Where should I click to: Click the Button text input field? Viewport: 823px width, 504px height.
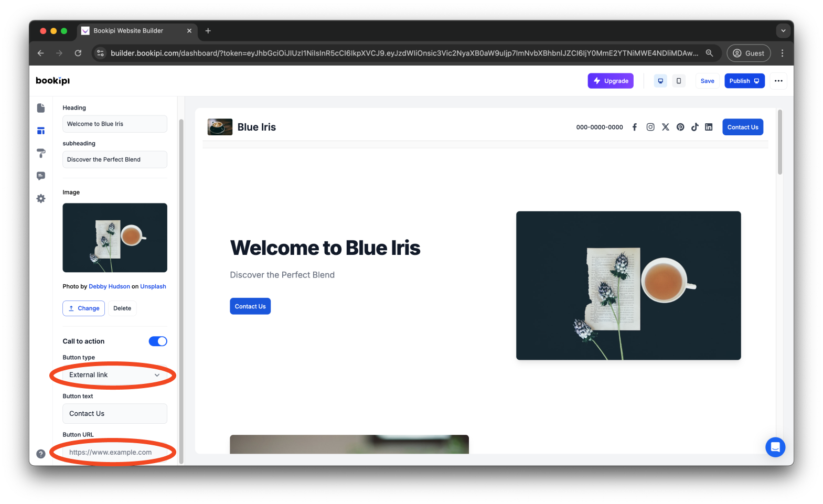[115, 414]
